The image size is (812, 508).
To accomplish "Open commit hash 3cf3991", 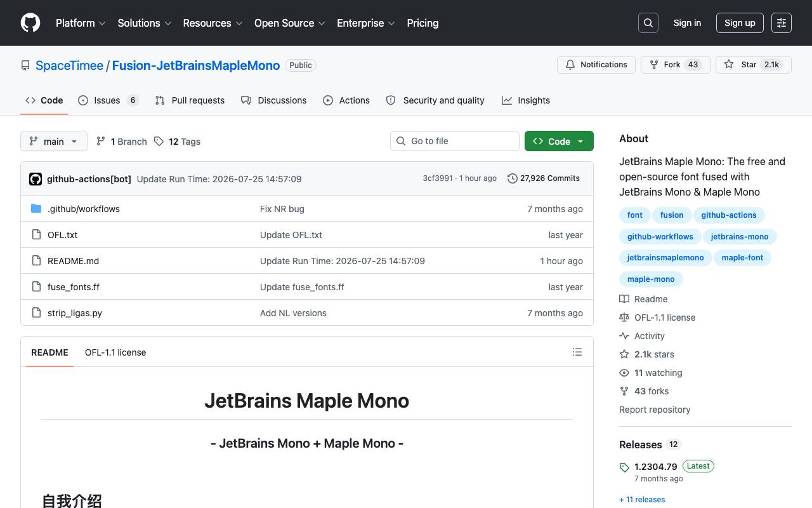I will pos(438,178).
